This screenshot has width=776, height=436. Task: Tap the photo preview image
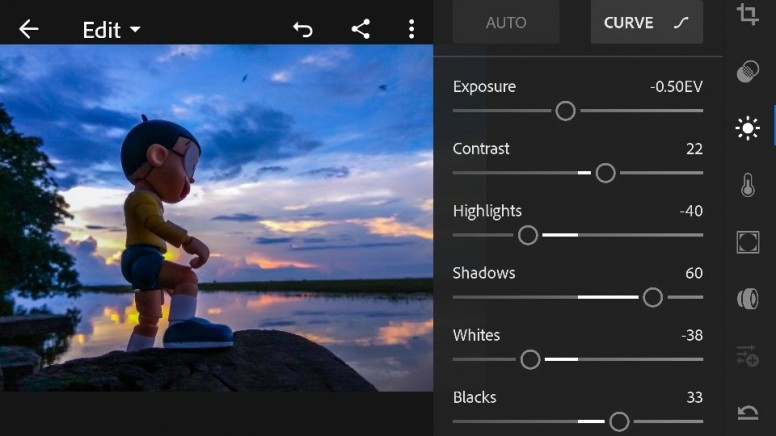pos(216,218)
